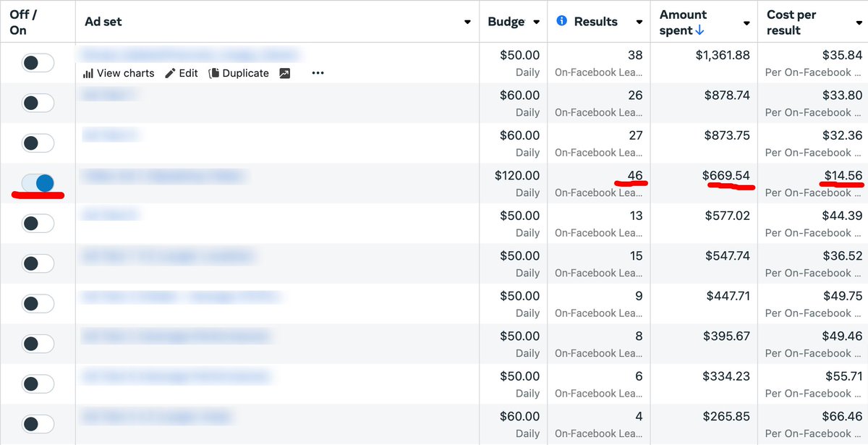Open the Results column dropdown arrow
Image resolution: width=868 pixels, height=445 pixels.
pyautogui.click(x=639, y=22)
